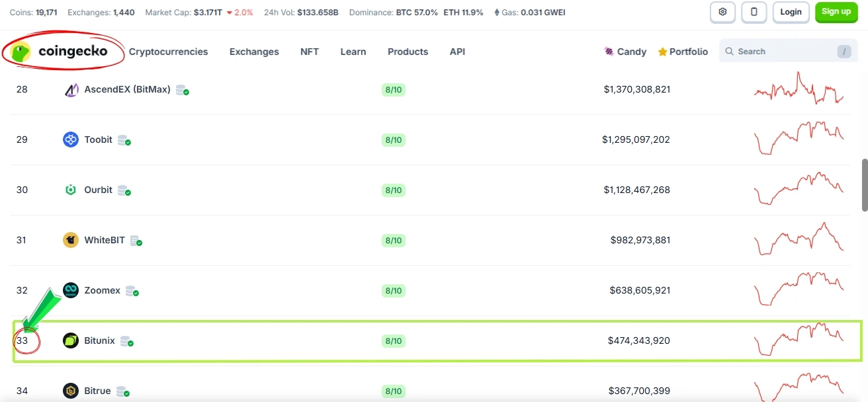The height and width of the screenshot is (402, 868).
Task: Click Bitrue proof-of-reserves badge icon
Action: [x=122, y=391]
